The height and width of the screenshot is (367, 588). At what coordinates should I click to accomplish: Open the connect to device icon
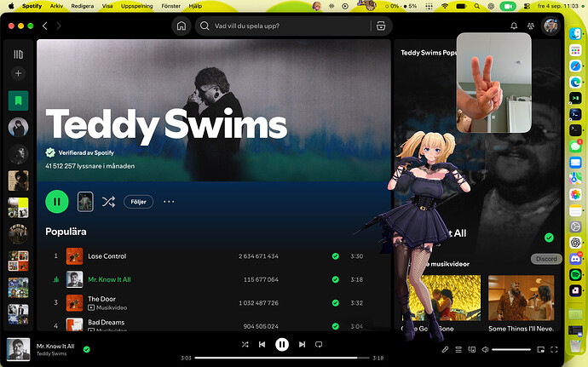472,349
